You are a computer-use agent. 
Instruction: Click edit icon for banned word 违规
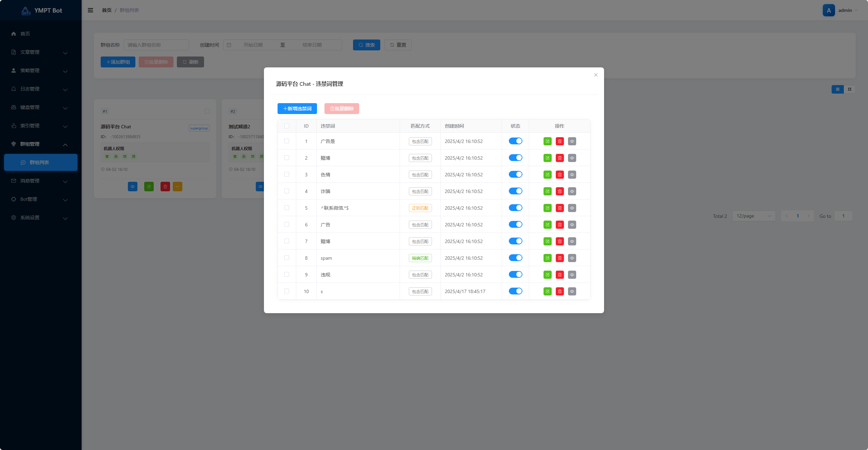547,275
